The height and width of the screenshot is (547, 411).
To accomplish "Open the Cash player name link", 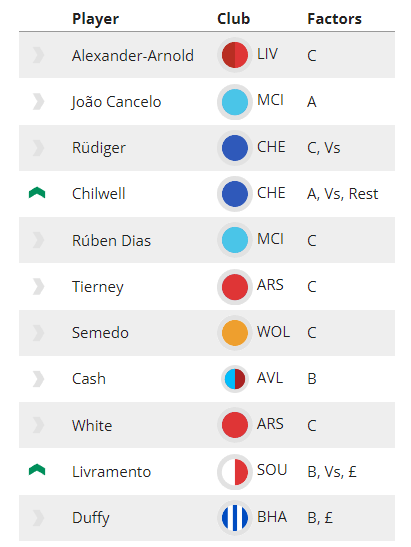I will pyautogui.click(x=89, y=379).
